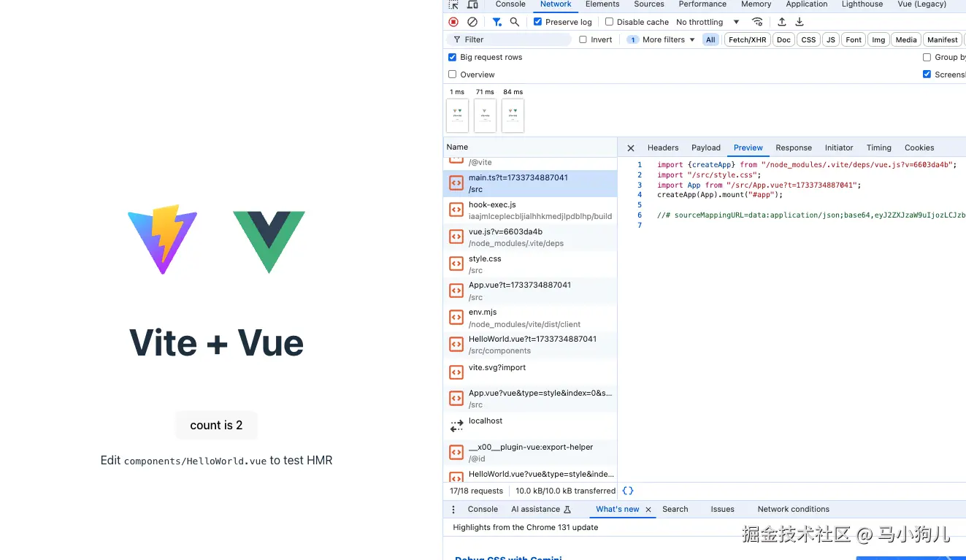Uncheck Big request rows
This screenshot has height=560, width=966.
click(453, 57)
